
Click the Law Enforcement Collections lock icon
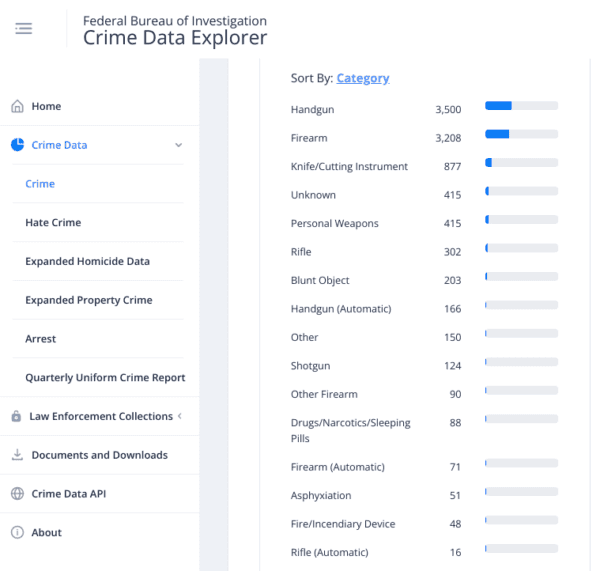(17, 416)
